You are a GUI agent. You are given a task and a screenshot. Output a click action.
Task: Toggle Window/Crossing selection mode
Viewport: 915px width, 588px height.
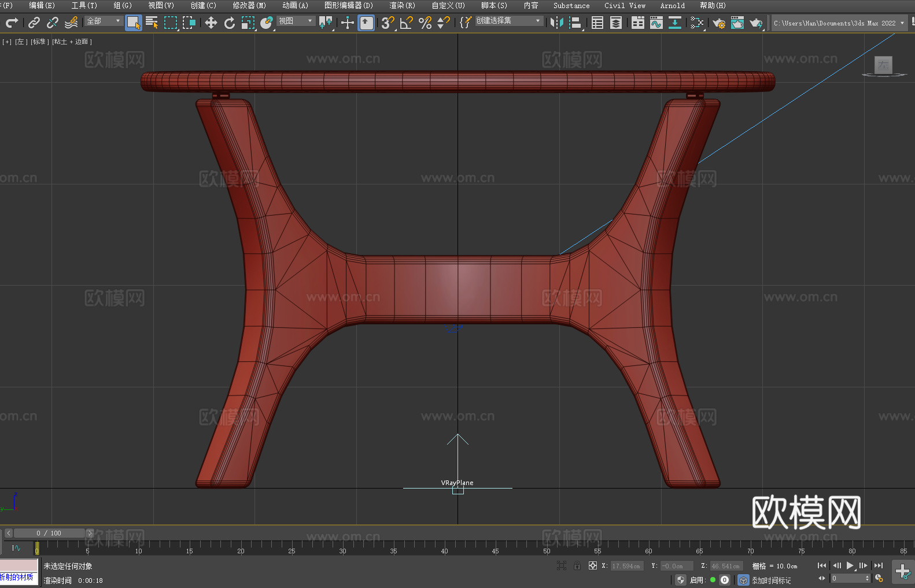(189, 23)
